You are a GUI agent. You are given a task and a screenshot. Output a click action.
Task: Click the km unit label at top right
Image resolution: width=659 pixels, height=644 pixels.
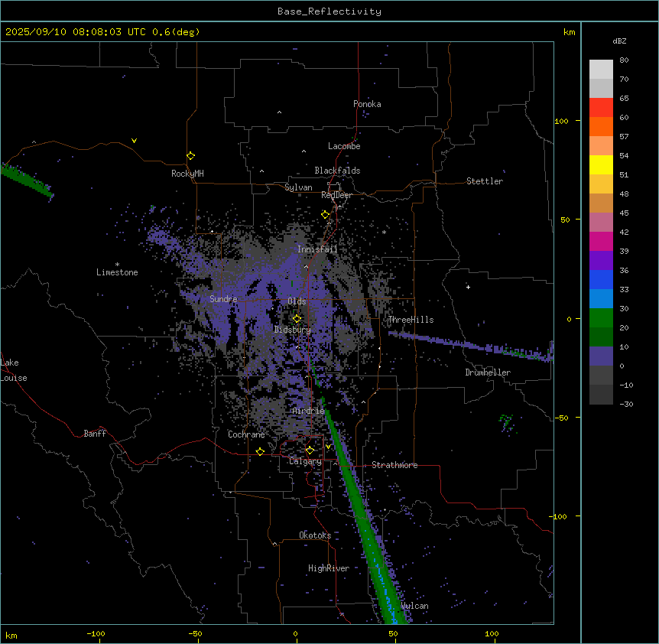tap(569, 32)
